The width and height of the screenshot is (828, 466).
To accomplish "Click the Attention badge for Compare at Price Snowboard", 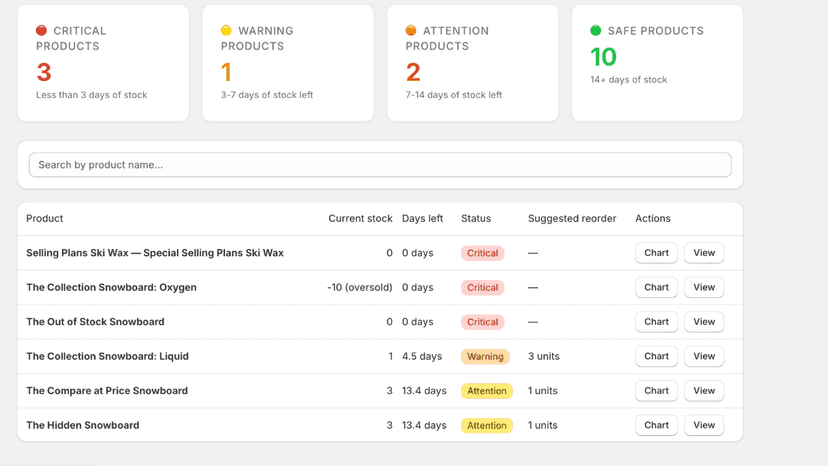I will [x=487, y=391].
